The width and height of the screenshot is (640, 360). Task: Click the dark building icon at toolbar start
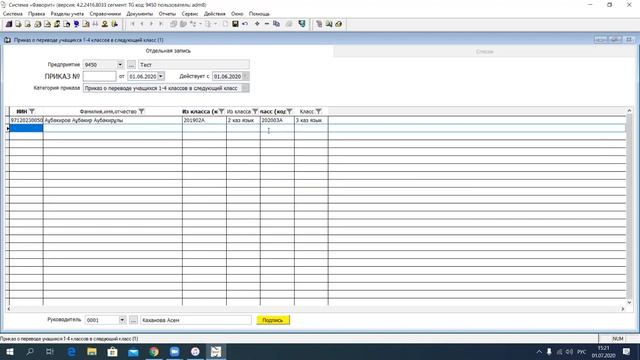[9, 24]
